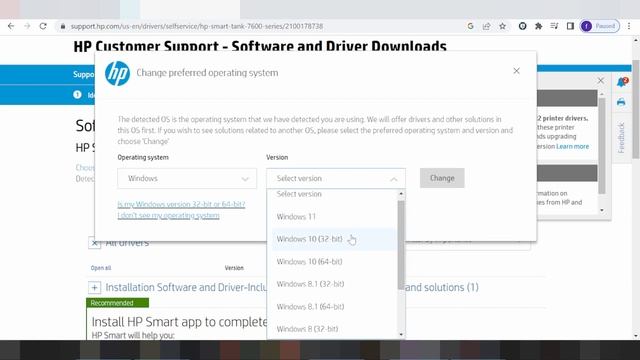Collapse the Select version dropdown

coord(336,178)
